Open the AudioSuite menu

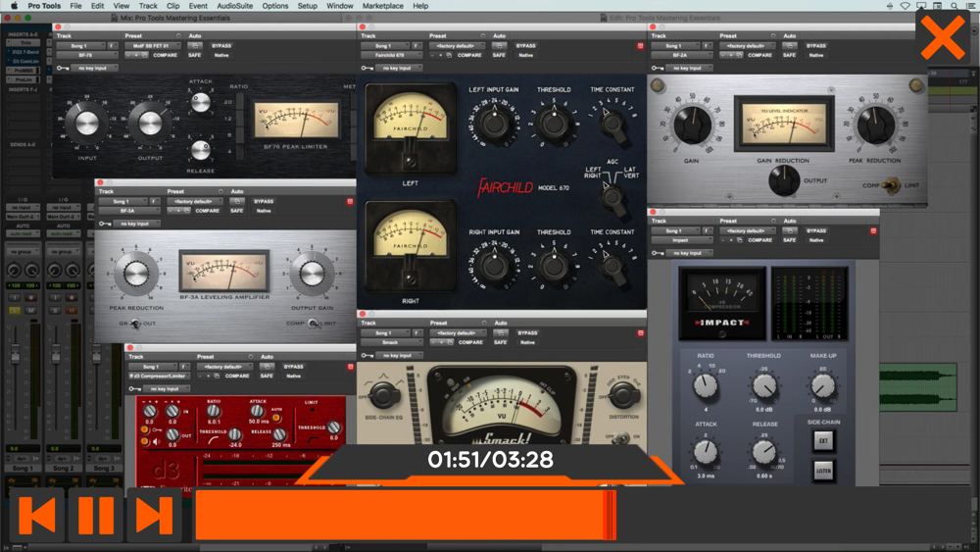[235, 6]
